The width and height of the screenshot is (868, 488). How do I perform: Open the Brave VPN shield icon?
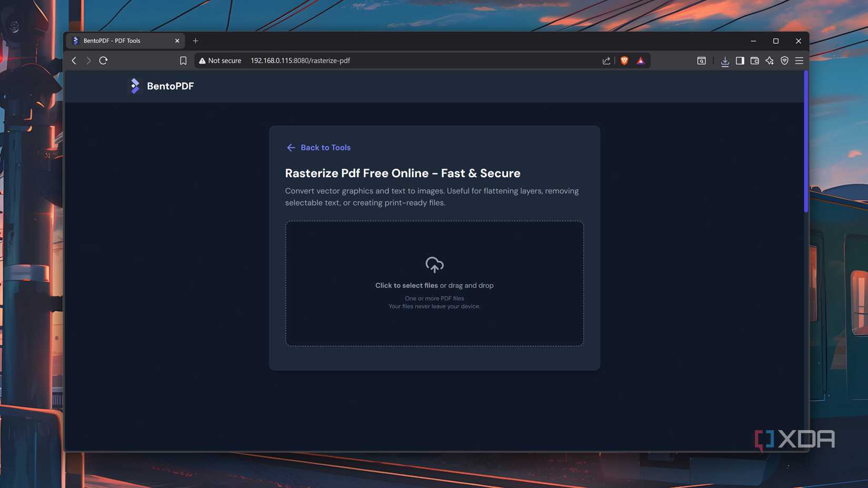(x=784, y=60)
